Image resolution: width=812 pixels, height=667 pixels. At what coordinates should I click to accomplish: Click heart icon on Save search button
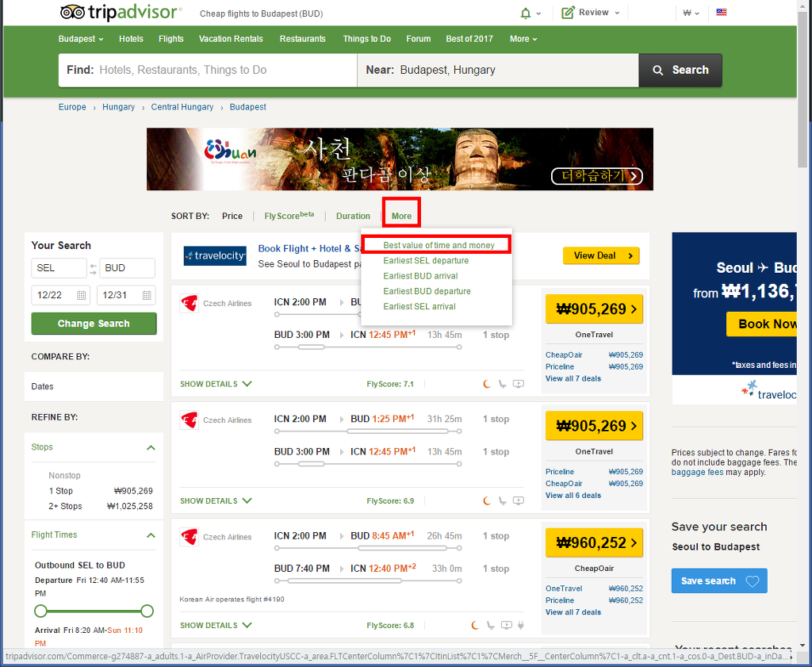pyautogui.click(x=752, y=581)
